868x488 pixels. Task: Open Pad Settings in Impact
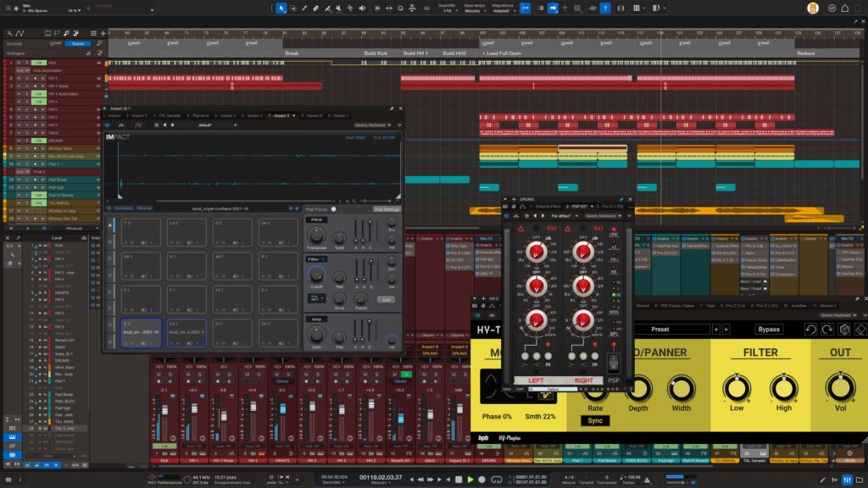point(388,208)
